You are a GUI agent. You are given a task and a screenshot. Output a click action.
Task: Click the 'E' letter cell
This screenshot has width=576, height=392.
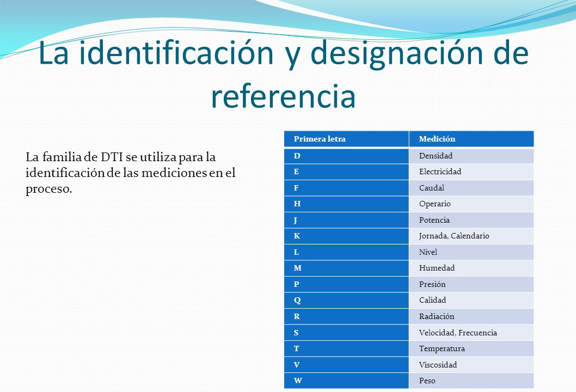point(346,171)
